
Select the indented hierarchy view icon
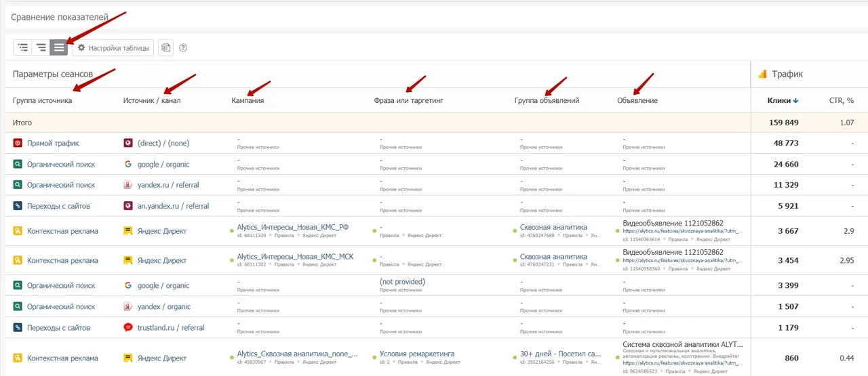click(41, 47)
